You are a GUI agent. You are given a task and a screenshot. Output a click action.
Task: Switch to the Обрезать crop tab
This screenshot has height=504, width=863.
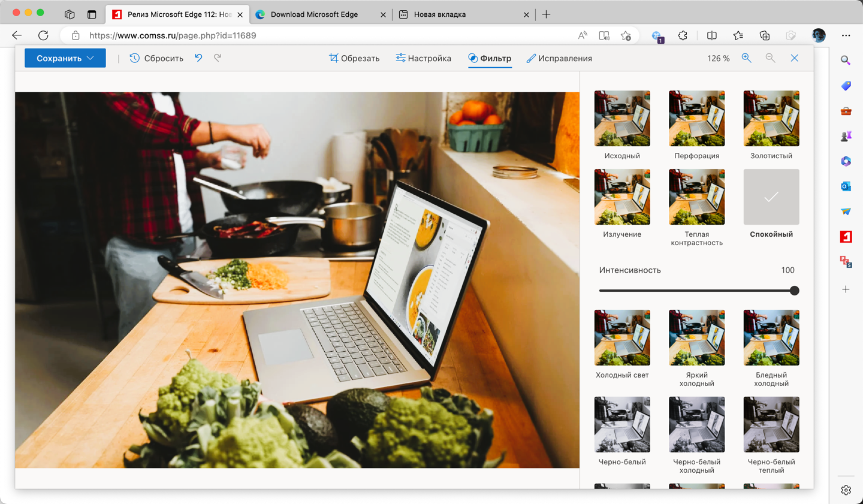point(354,58)
